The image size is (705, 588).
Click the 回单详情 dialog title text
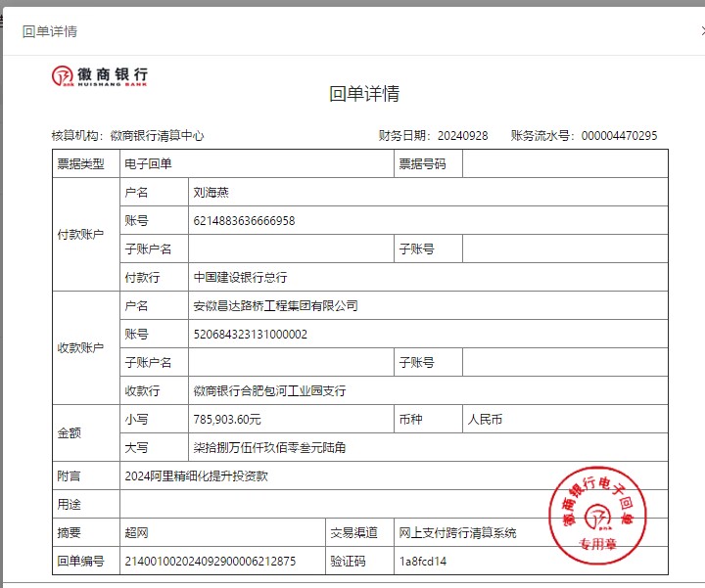(x=50, y=31)
